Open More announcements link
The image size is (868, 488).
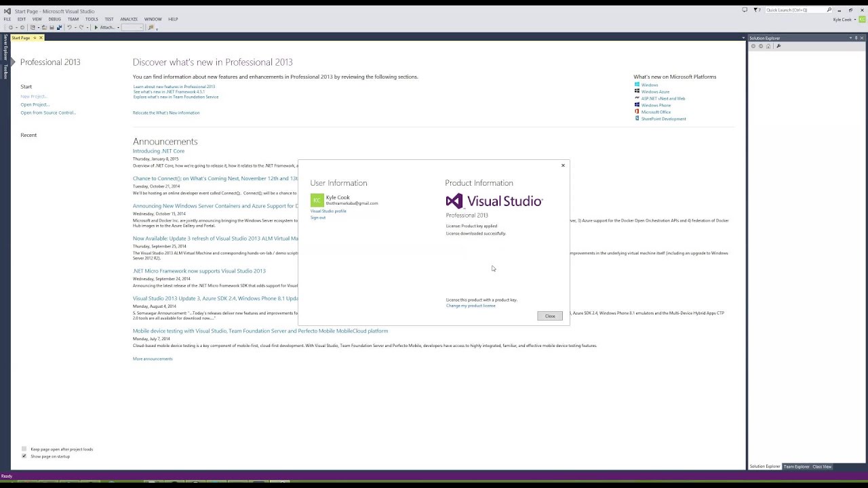(x=153, y=359)
